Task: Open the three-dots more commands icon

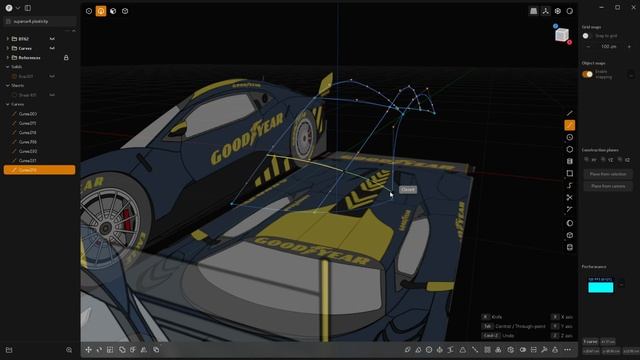Action: point(567,350)
